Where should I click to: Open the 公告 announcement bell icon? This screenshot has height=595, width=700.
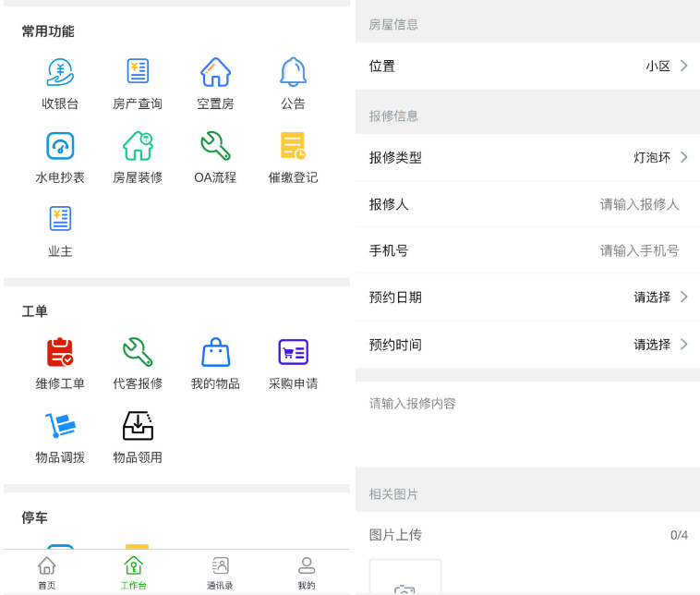coord(293,73)
